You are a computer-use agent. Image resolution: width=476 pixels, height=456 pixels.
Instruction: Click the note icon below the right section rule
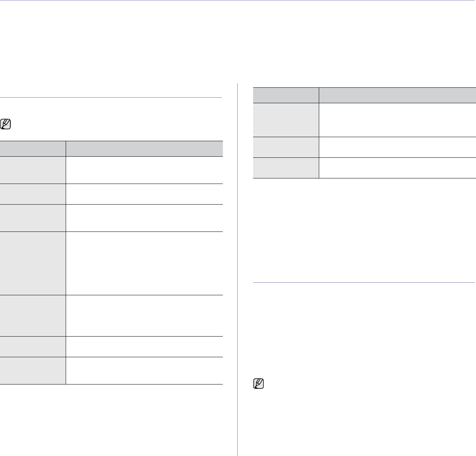(x=259, y=384)
